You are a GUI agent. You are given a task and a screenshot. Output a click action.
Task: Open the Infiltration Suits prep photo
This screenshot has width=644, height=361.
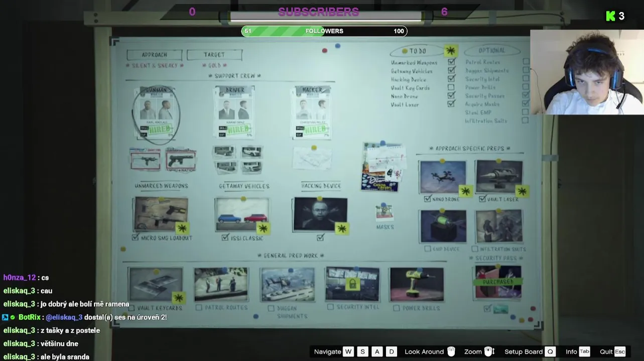499,226
